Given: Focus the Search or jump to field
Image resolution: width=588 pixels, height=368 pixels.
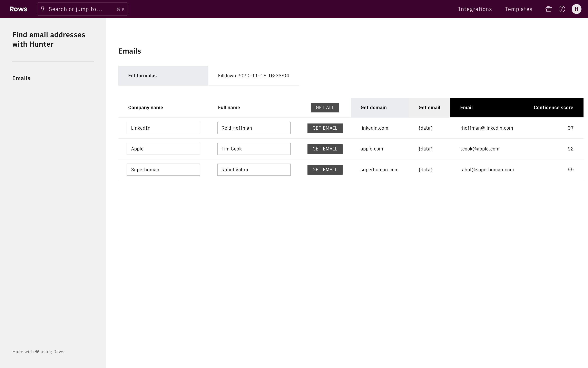Looking at the screenshot, I should coord(82,9).
